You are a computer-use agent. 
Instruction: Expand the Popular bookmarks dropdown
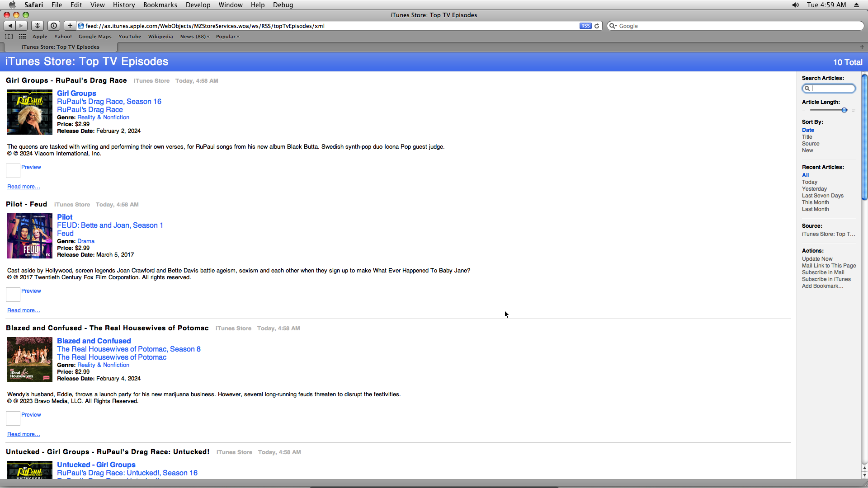coord(228,37)
